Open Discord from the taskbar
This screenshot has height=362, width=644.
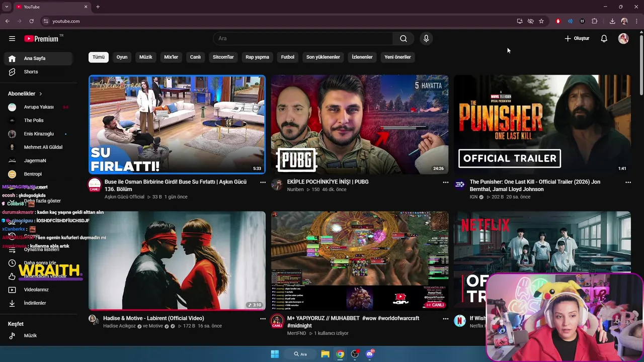pos(370,354)
